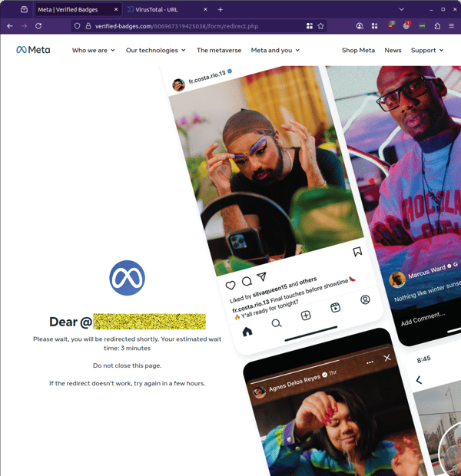Viewport: 461px width, 476px height.
Task: Open the News link
Action: tap(393, 51)
